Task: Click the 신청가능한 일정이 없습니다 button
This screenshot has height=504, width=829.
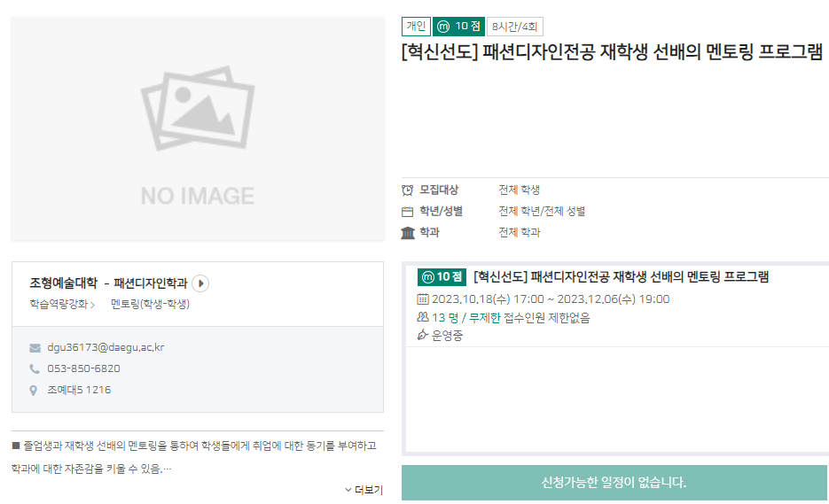Action: pos(614,483)
